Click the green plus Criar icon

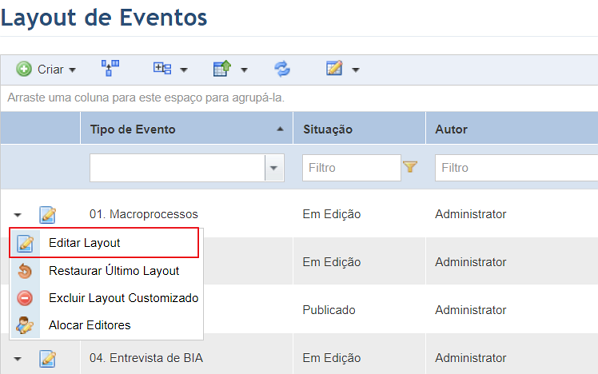pos(24,69)
